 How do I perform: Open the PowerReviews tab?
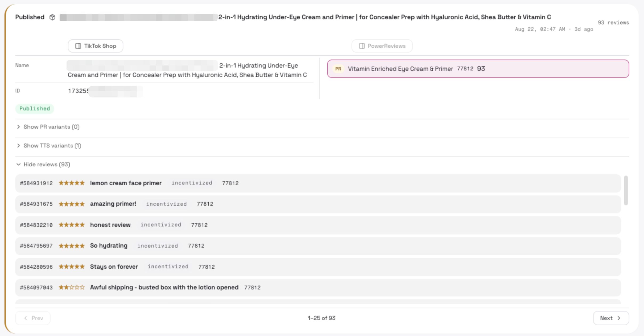click(382, 46)
